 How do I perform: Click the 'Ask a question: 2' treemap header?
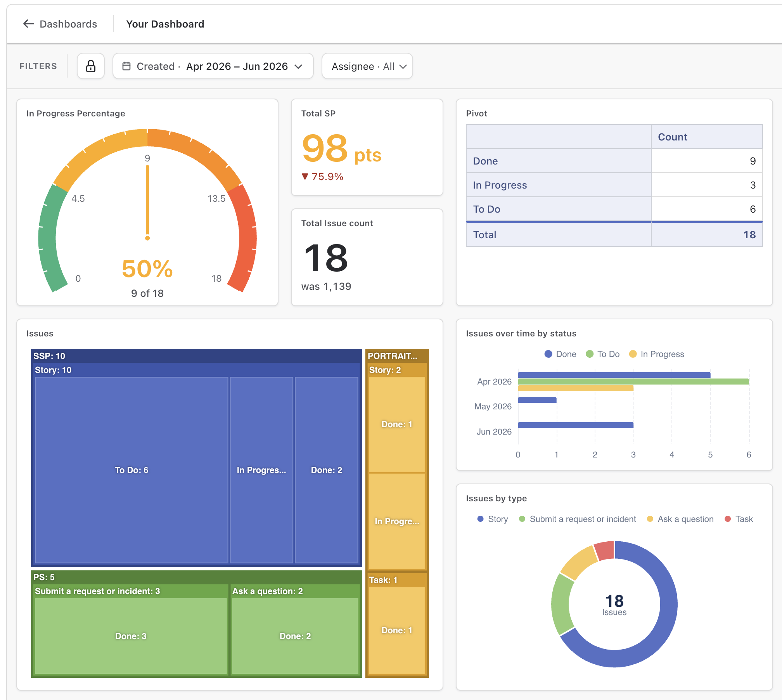295,591
